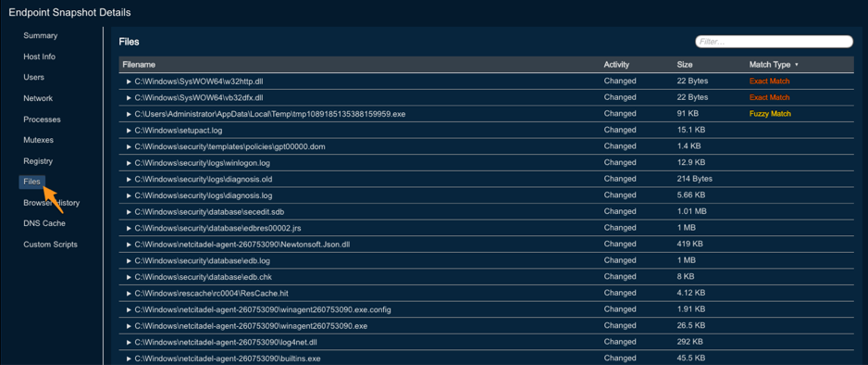Click the 214 Bytes size value
The height and width of the screenshot is (365, 868).
[x=694, y=180]
